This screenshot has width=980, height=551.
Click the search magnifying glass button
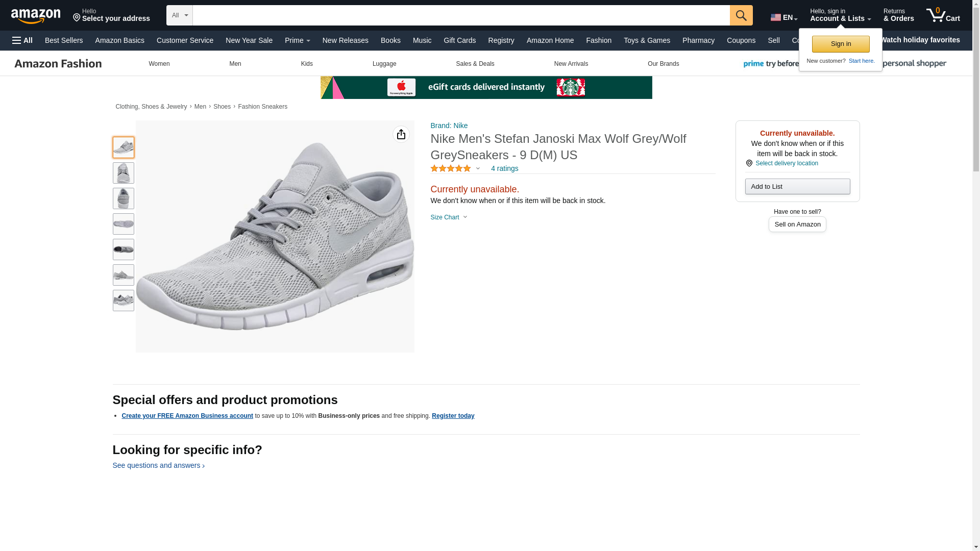tap(741, 15)
